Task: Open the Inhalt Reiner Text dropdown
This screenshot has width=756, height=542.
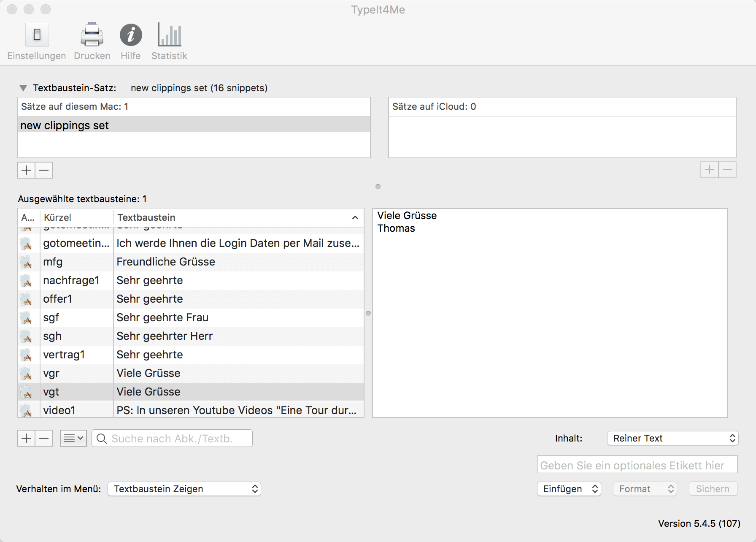Action: 672,438
